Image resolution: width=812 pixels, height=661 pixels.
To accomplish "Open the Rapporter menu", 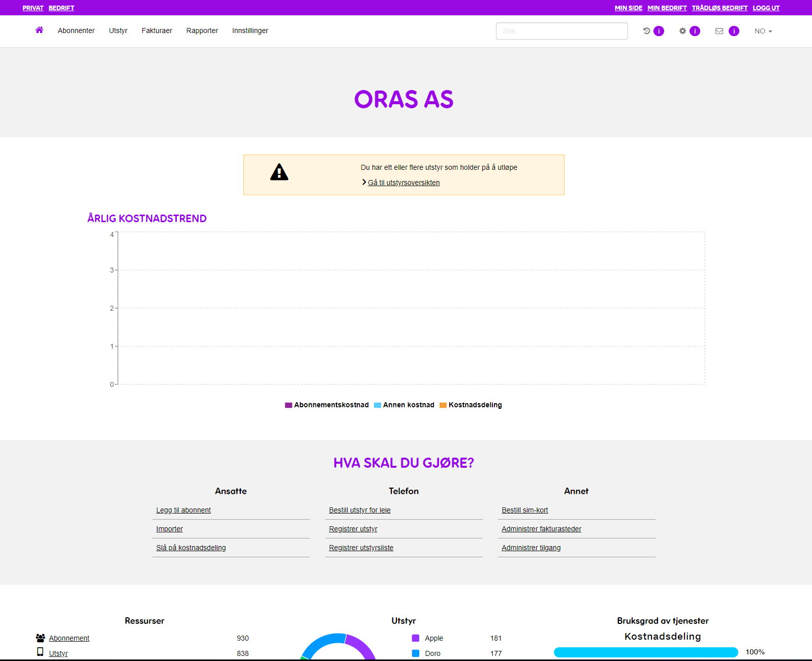I will click(202, 31).
